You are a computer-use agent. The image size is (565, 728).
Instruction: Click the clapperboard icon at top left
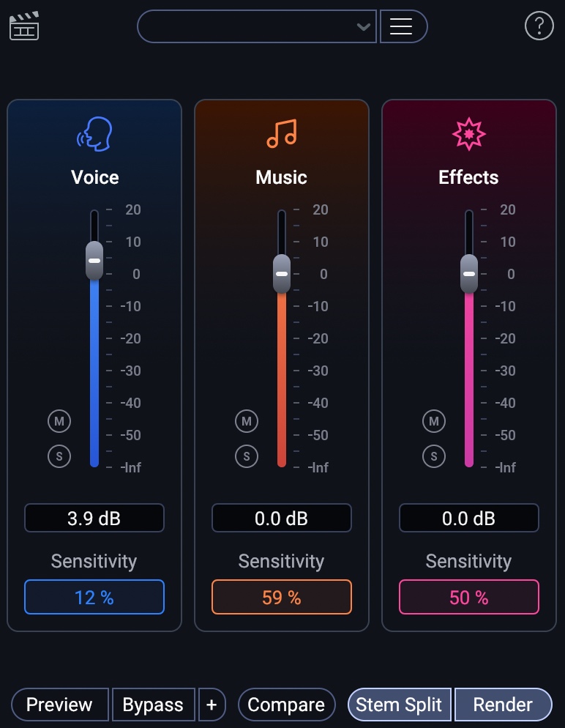(24, 26)
